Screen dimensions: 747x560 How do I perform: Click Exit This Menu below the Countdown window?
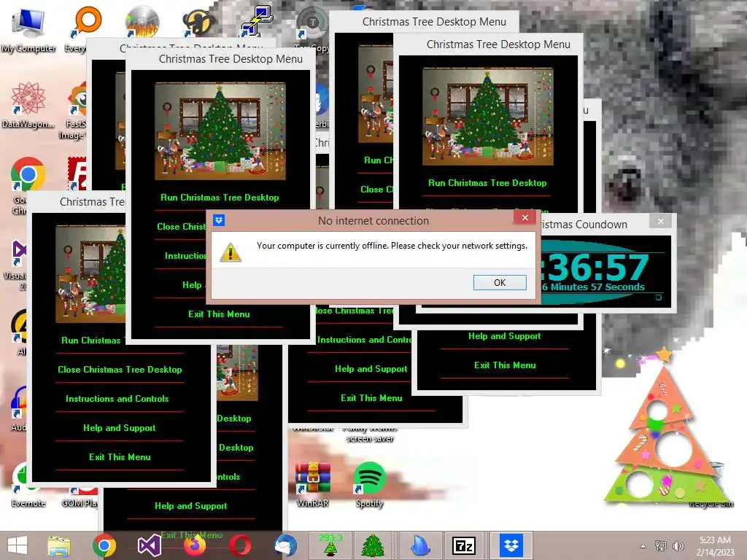tap(505, 365)
